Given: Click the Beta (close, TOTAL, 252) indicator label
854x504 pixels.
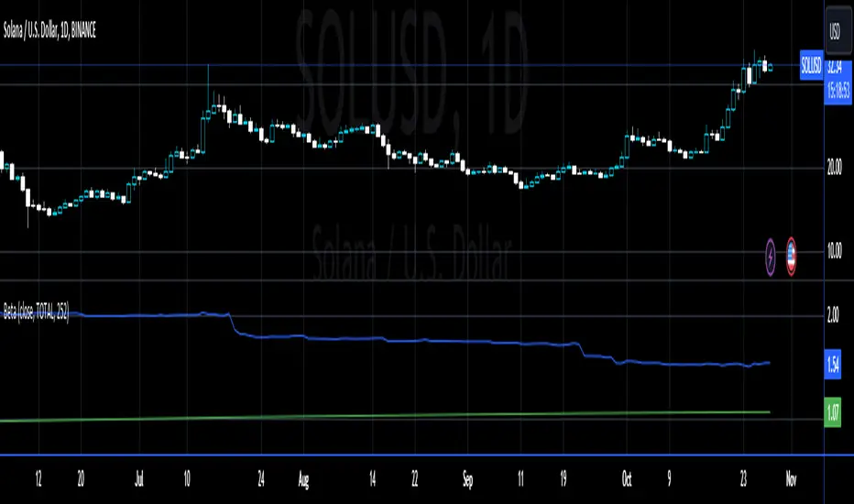Looking at the screenshot, I should pos(36,312).
